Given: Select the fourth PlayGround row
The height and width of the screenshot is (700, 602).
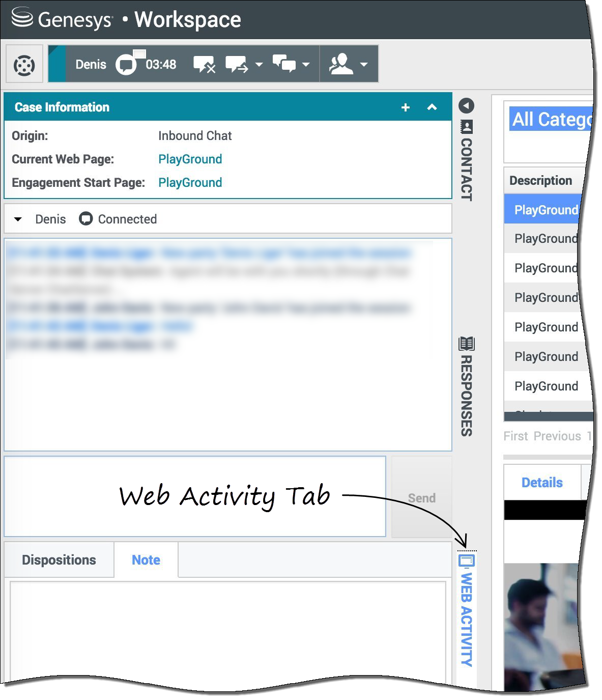Looking at the screenshot, I should [542, 297].
